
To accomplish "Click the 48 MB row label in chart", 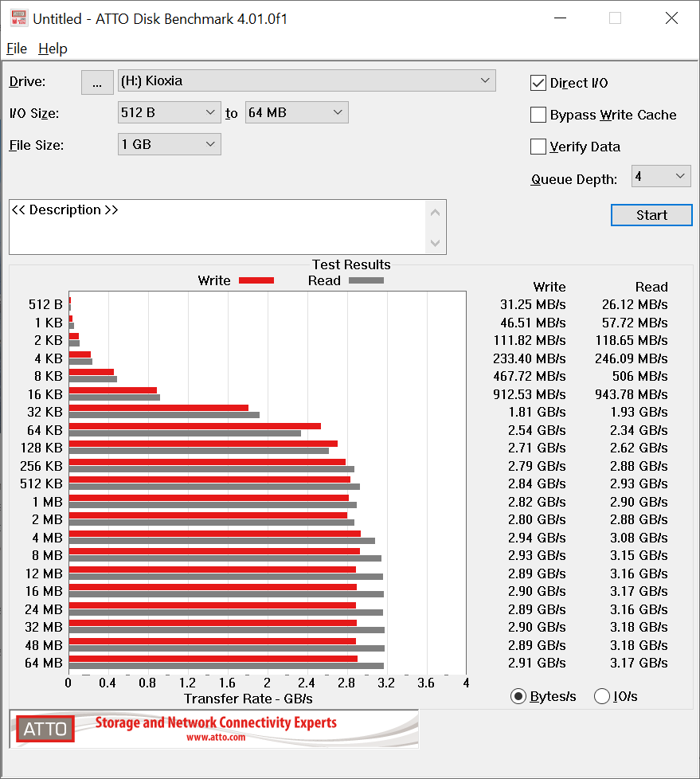I will (x=44, y=645).
